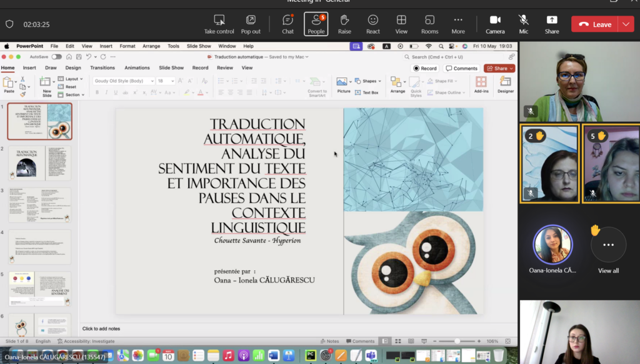Viewport: 640px width, 364px height.
Task: Open the More options menu
Action: click(458, 24)
